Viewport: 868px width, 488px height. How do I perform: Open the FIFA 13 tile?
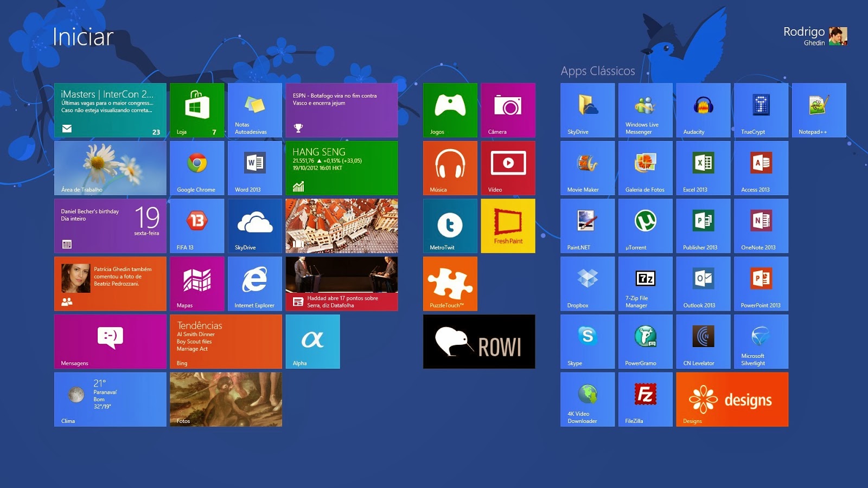(x=197, y=226)
